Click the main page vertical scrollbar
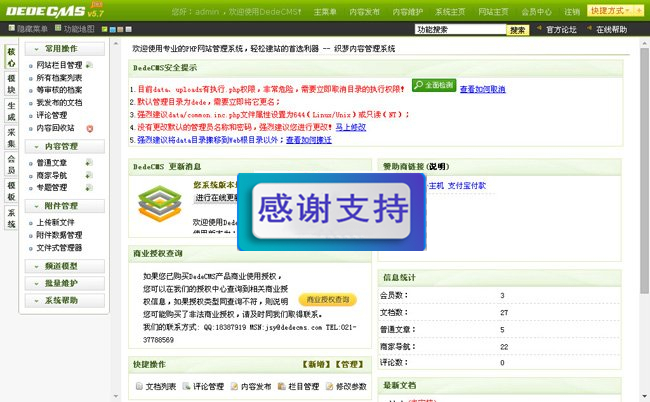Viewport: 650px width, 402px height. point(644,170)
